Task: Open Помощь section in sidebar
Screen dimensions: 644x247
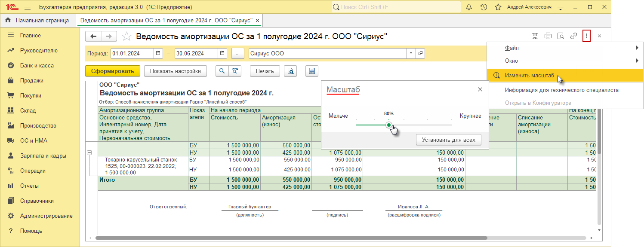Action: coord(40,231)
